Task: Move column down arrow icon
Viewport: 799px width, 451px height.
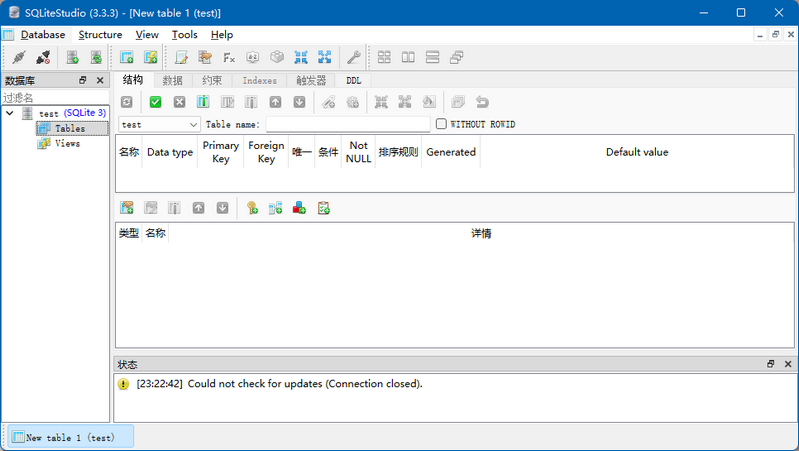Action: pyautogui.click(x=299, y=102)
